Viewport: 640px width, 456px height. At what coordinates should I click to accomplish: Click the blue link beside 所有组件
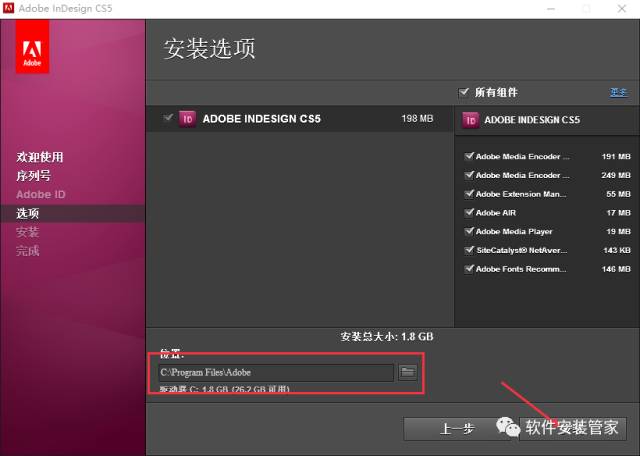tap(618, 92)
